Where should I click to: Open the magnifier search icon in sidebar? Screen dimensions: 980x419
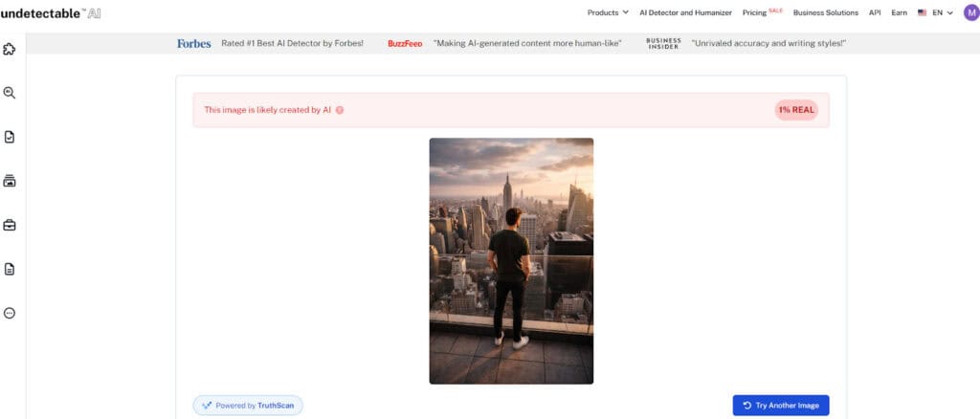(x=10, y=93)
